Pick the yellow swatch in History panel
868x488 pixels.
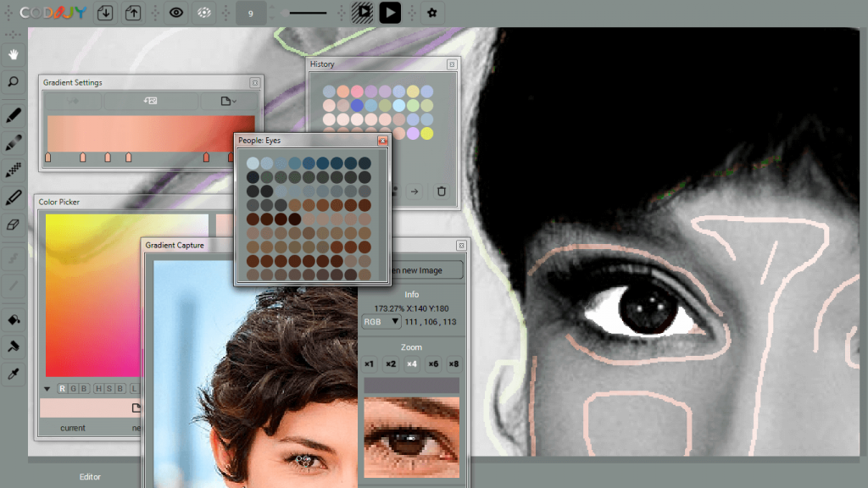pos(427,133)
